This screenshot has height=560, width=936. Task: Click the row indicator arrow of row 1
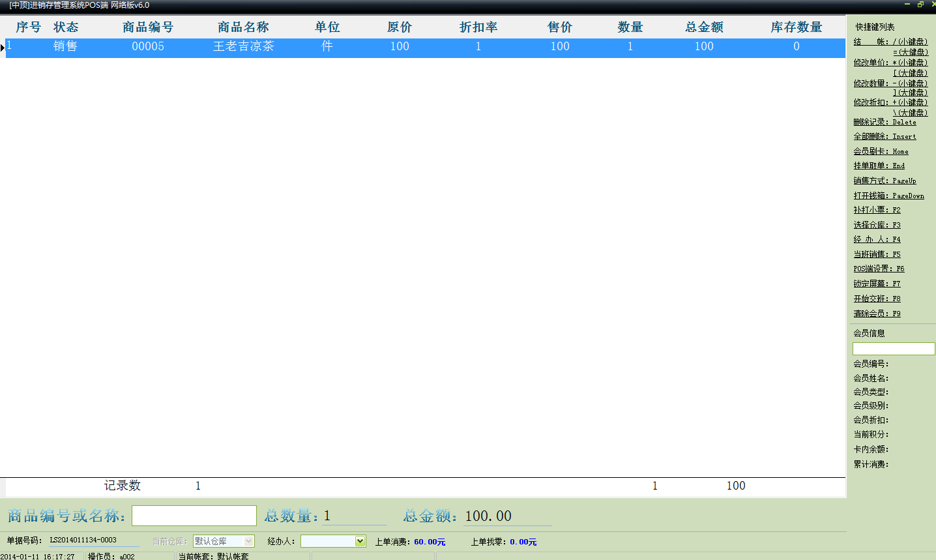coord(3,48)
